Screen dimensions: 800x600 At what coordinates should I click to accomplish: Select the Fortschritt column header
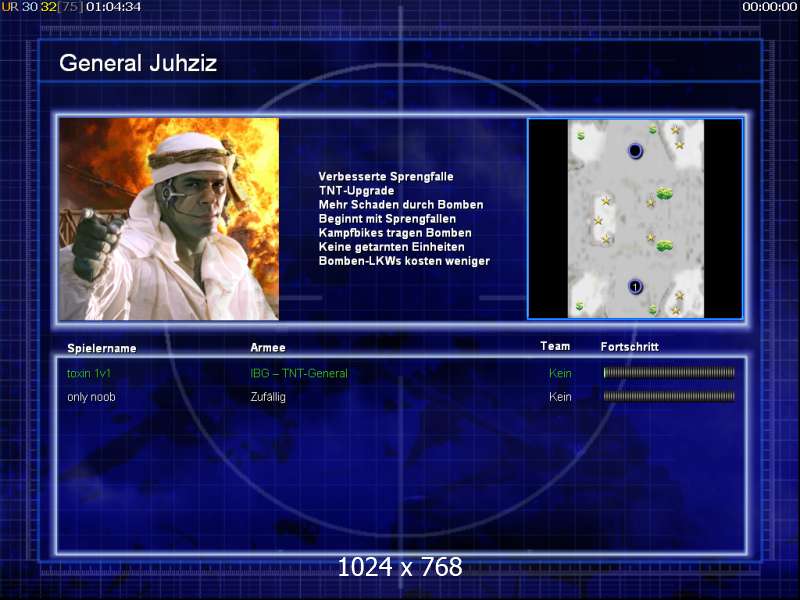(630, 347)
